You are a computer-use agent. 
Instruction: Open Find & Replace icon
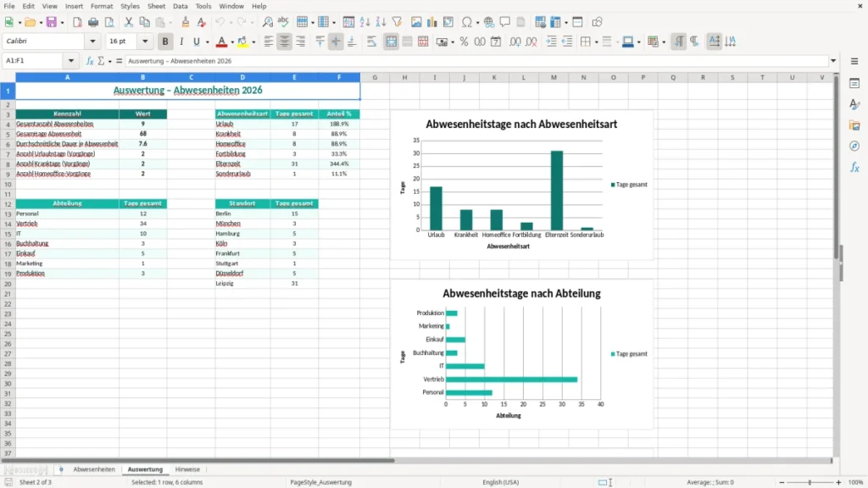coord(267,22)
